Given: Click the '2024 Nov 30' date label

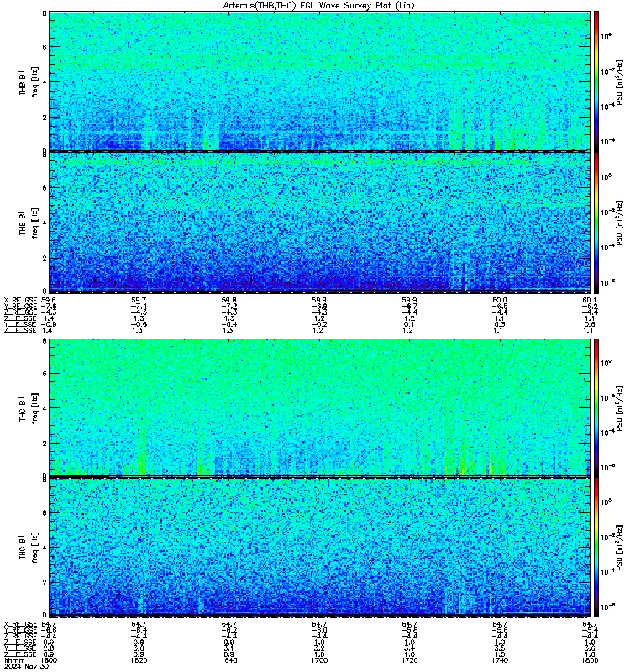Looking at the screenshot, I should (x=26, y=666).
